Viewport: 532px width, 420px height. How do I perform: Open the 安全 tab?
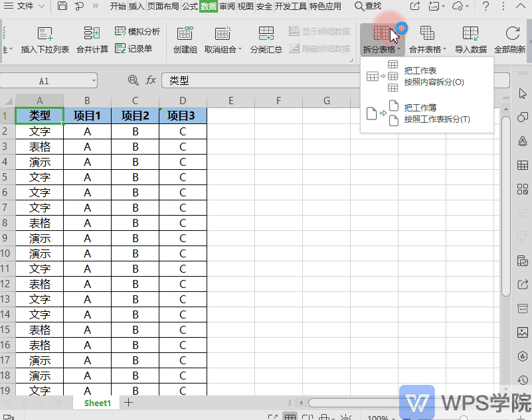click(264, 6)
